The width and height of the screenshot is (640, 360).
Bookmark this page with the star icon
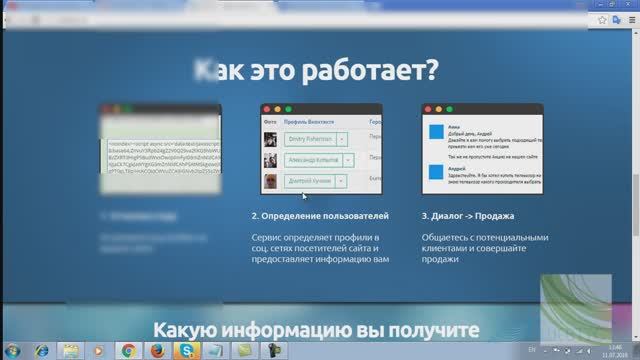click(602, 20)
